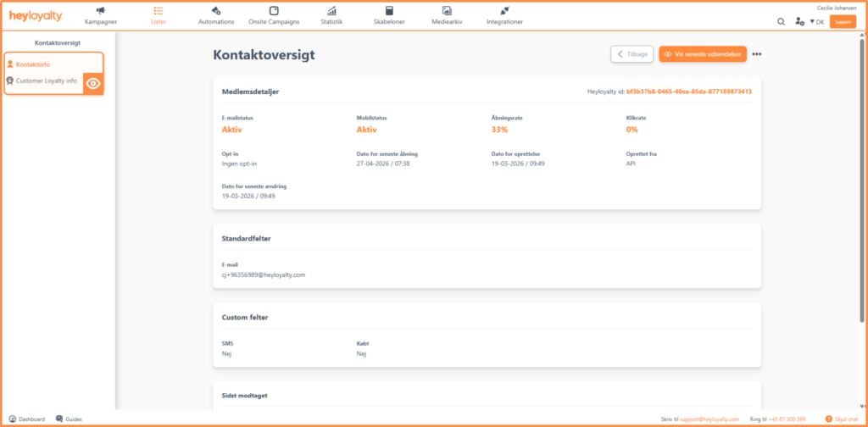This screenshot has height=427, width=868.
Task: Open user settings icon
Action: coord(799,22)
